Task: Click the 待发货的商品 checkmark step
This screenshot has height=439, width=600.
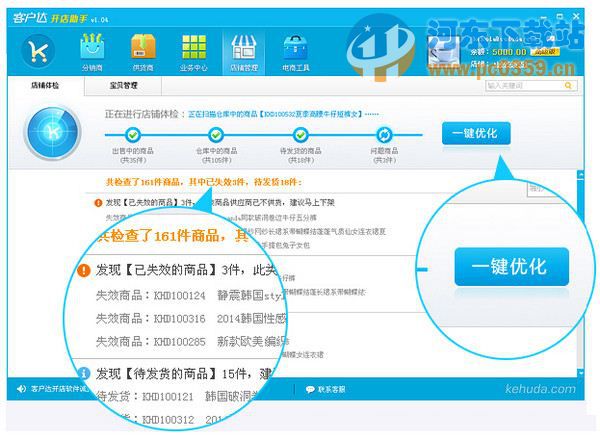Action: (301, 135)
